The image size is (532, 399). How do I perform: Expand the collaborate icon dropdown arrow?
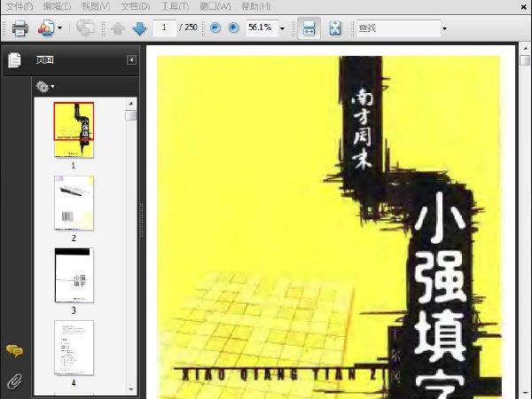[59, 27]
